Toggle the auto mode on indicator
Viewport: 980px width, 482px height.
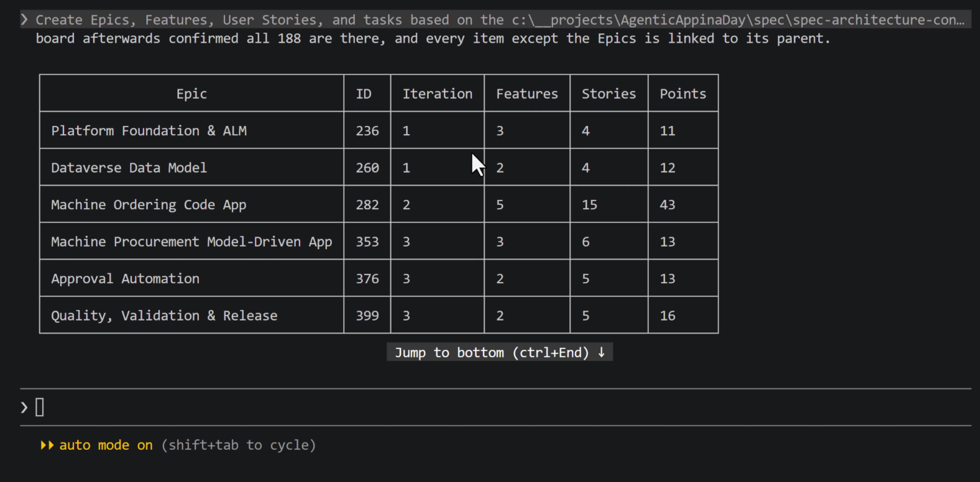click(x=106, y=445)
